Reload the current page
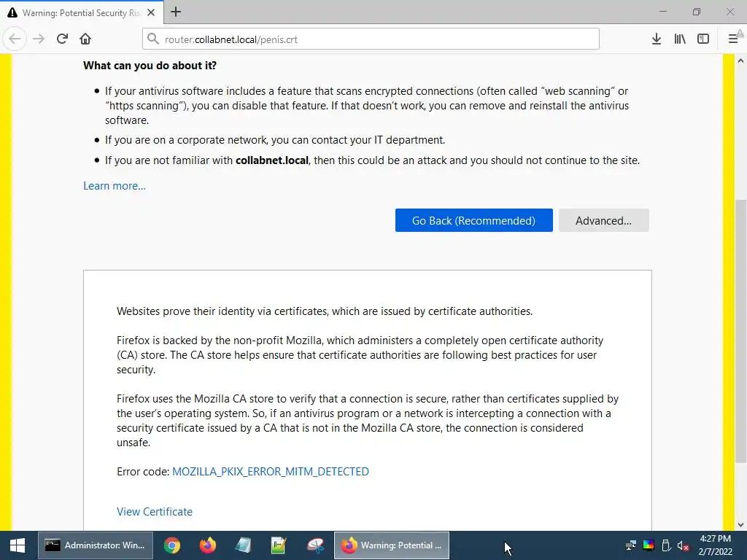747x560 pixels. click(62, 39)
